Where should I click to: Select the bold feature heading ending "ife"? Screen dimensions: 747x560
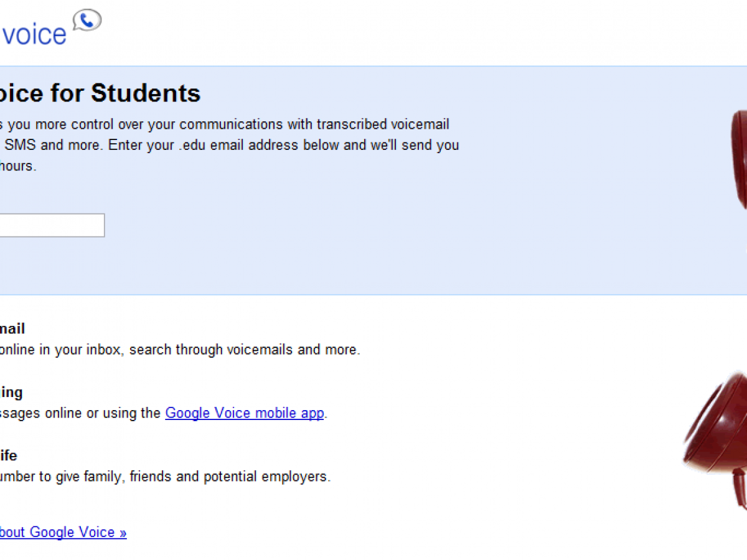8,455
